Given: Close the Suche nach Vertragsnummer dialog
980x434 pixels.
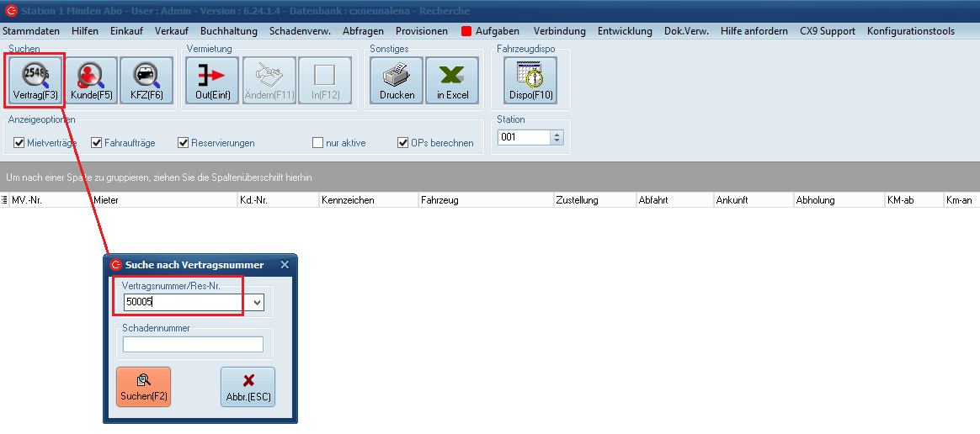Looking at the screenshot, I should point(284,265).
